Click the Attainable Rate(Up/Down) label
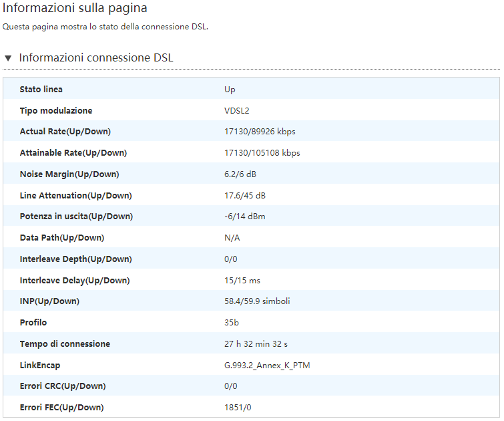The height and width of the screenshot is (421, 504). point(73,153)
